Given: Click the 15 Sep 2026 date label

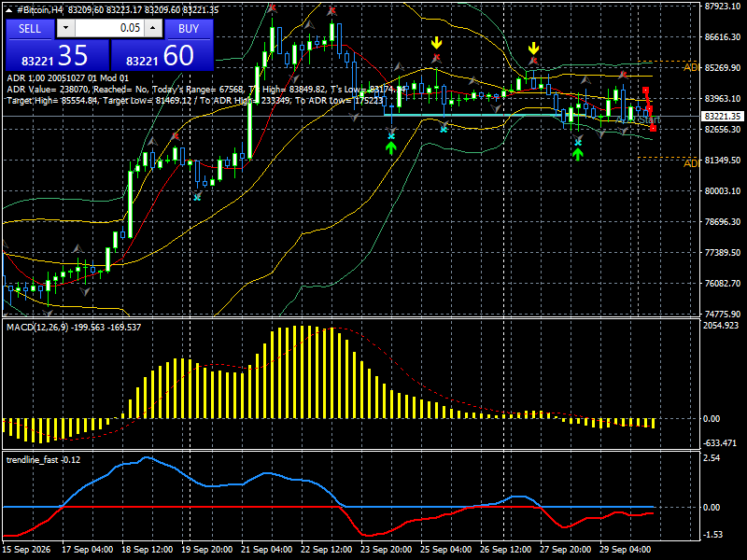Looking at the screenshot, I should pos(26,549).
